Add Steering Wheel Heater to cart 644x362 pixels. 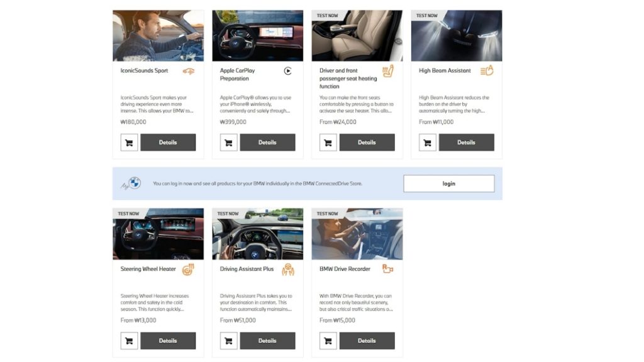coord(129,341)
